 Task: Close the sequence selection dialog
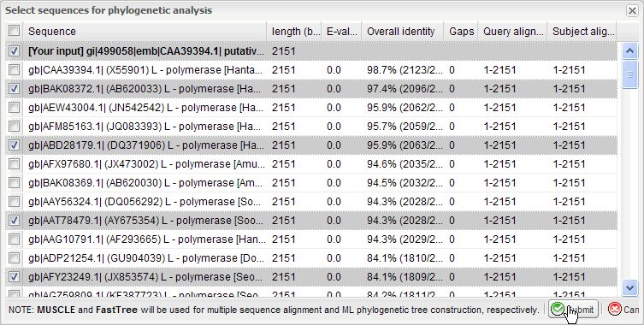pos(632,10)
